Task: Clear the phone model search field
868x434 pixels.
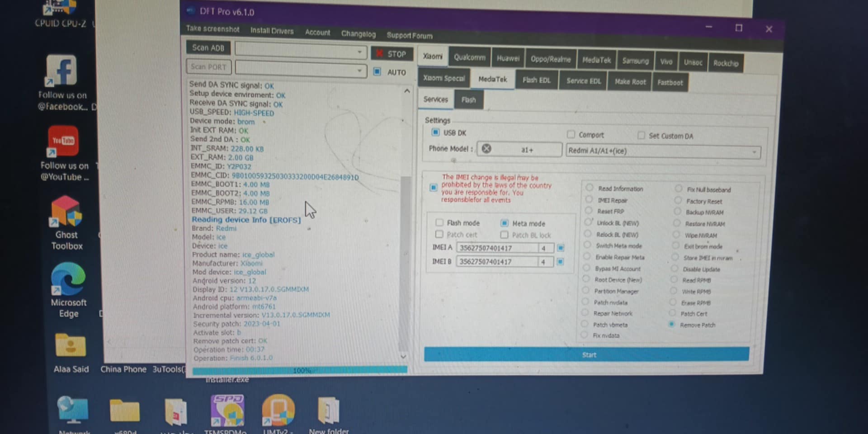Action: point(486,149)
